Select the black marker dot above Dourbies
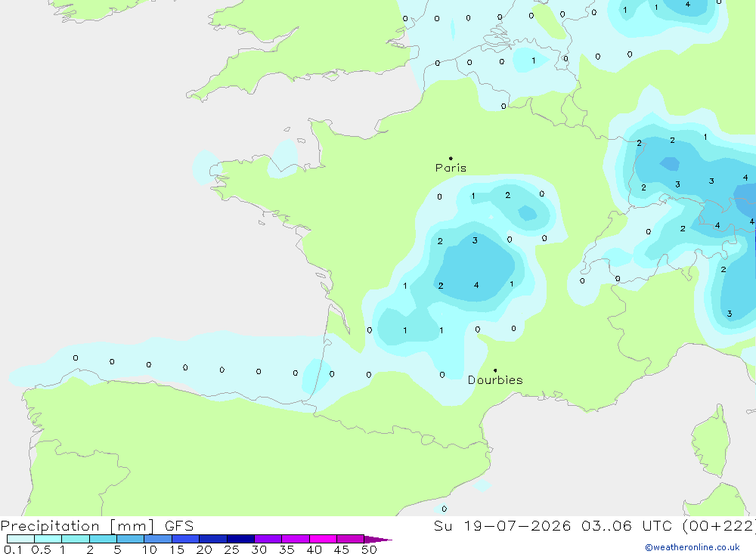The image size is (756, 554). tap(495, 370)
